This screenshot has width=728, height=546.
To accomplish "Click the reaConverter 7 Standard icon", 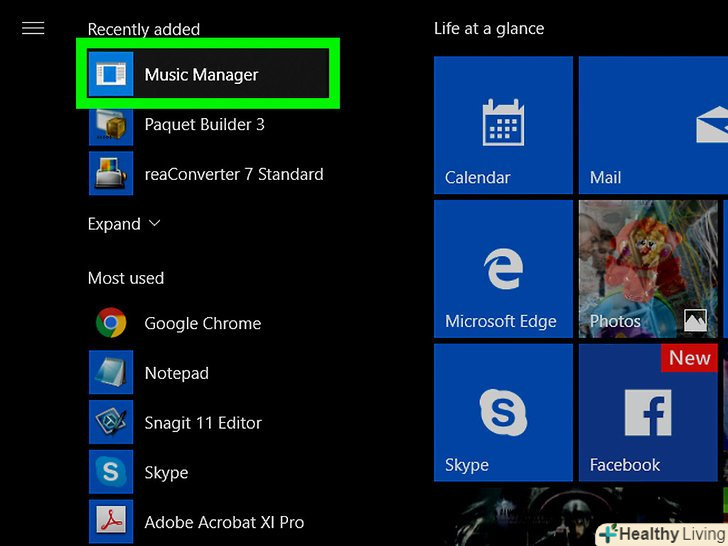I will tap(111, 174).
